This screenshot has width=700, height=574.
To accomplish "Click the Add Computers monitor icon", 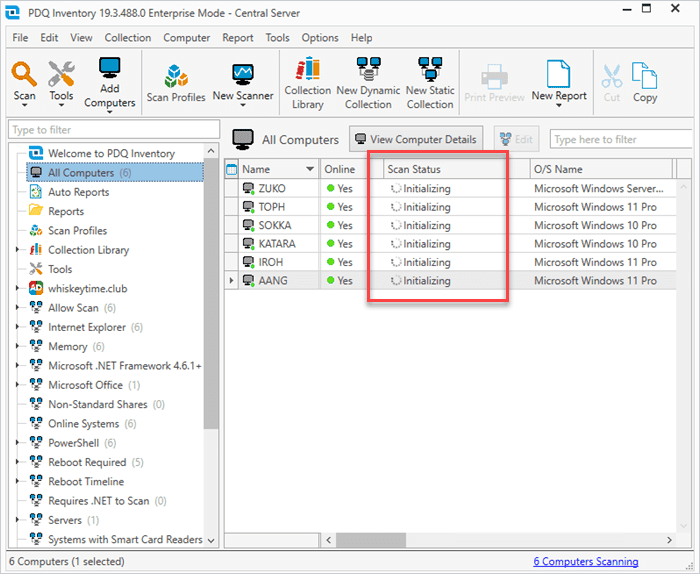I will tap(109, 68).
